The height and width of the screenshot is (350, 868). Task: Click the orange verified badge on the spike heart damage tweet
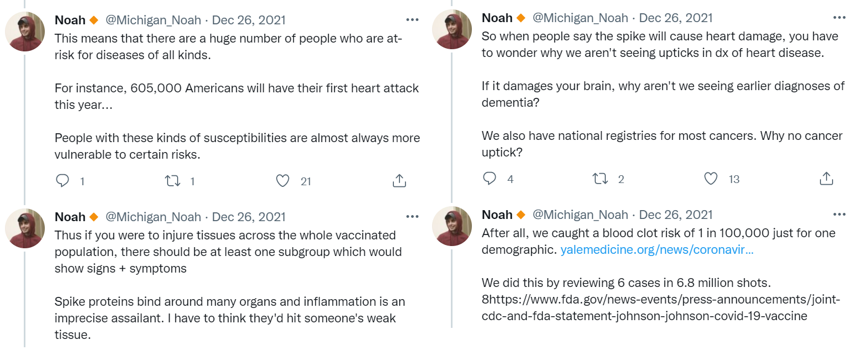pos(521,18)
